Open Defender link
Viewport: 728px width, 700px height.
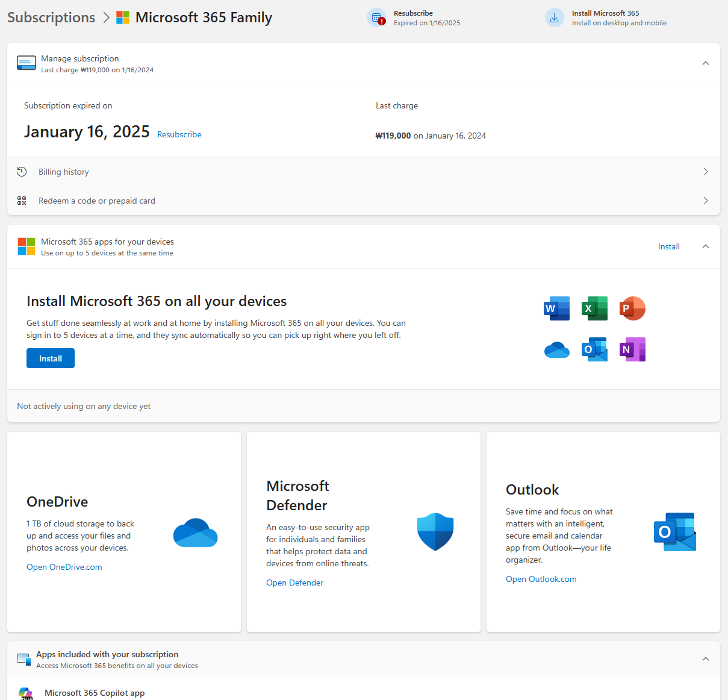pyautogui.click(x=295, y=583)
